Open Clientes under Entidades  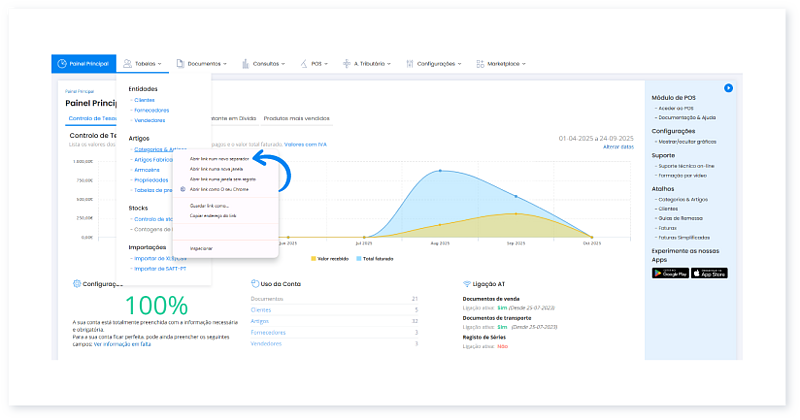[143, 100]
